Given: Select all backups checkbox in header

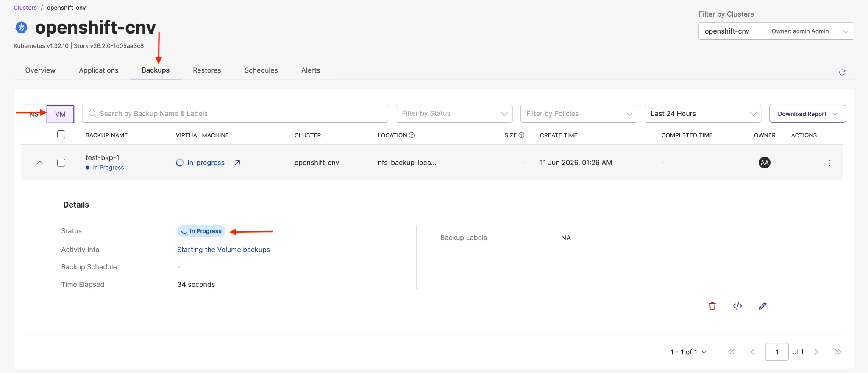Looking at the screenshot, I should pyautogui.click(x=61, y=135).
